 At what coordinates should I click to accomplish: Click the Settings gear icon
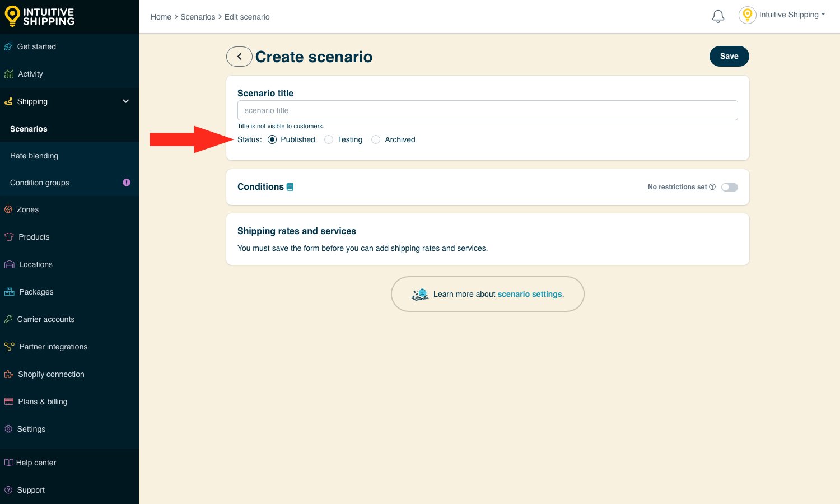[x=8, y=429]
